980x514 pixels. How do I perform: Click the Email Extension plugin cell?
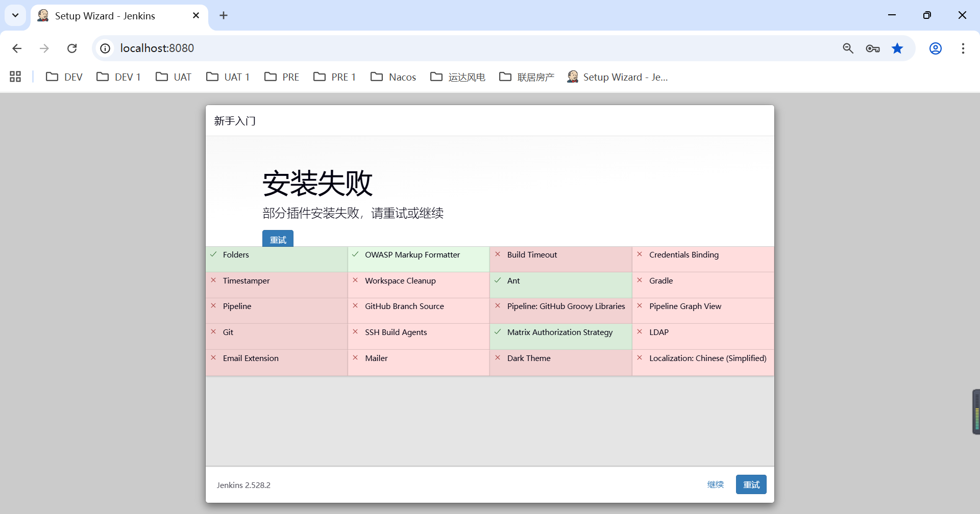point(277,363)
